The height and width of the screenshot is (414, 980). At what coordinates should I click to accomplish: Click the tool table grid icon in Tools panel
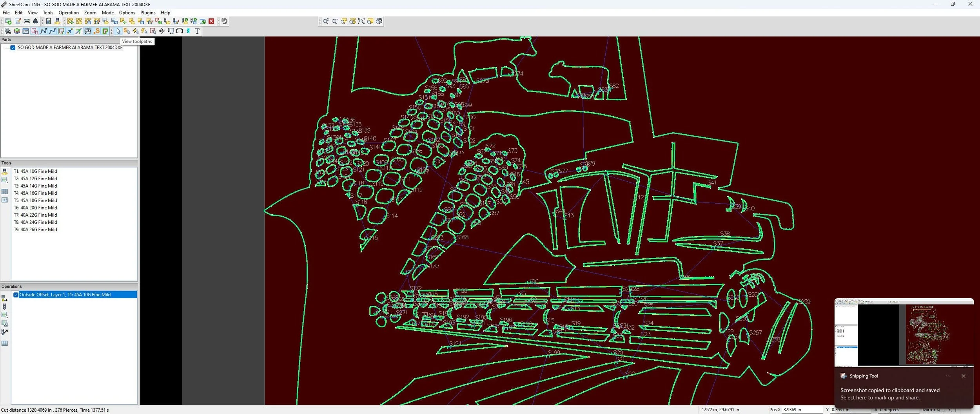pos(5,191)
